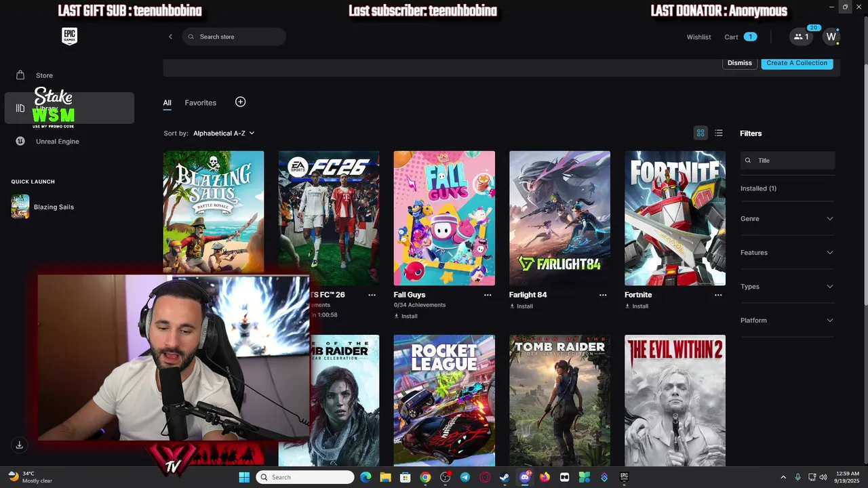
Task: Install Farlight 84
Action: click(521, 306)
